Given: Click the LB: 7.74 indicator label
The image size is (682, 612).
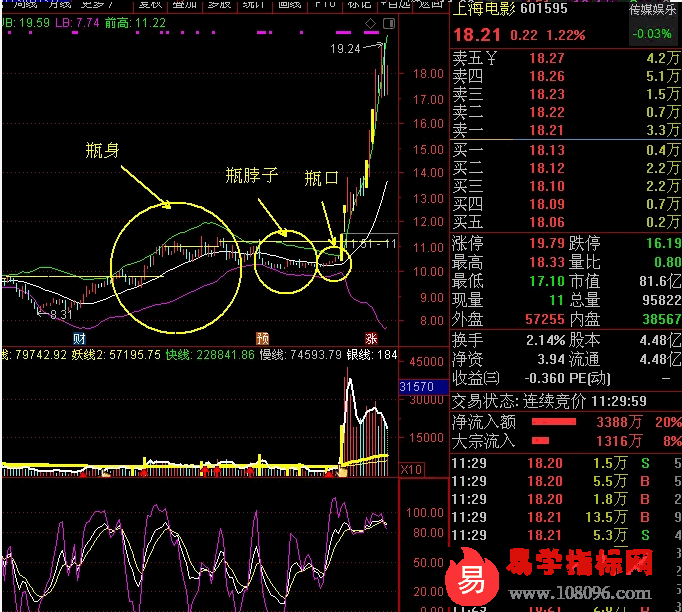Looking at the screenshot, I should [x=77, y=23].
